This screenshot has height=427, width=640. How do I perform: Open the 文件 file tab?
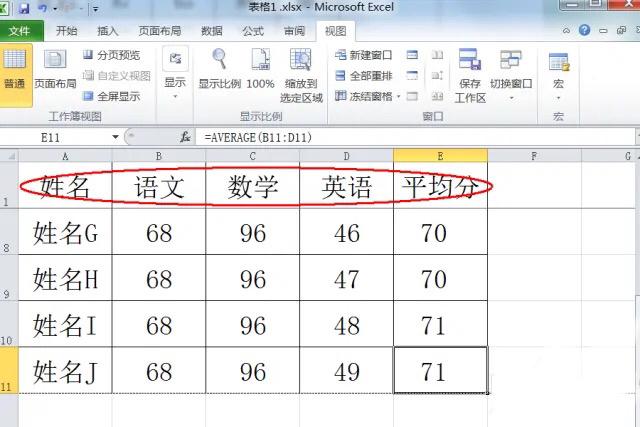pos(20,31)
